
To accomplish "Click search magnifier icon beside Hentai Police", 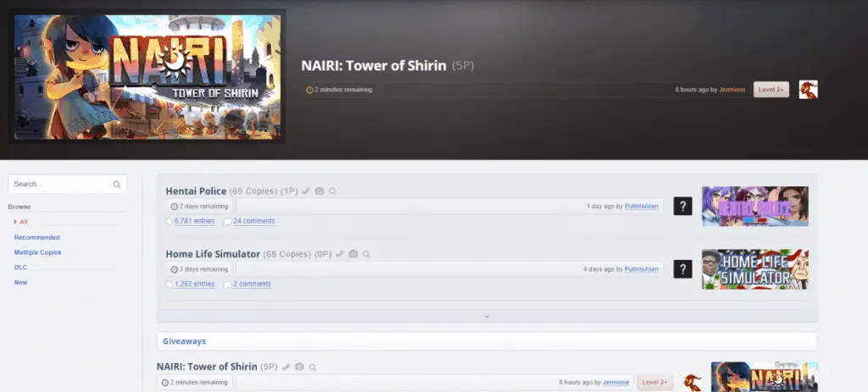I will pyautogui.click(x=332, y=191).
